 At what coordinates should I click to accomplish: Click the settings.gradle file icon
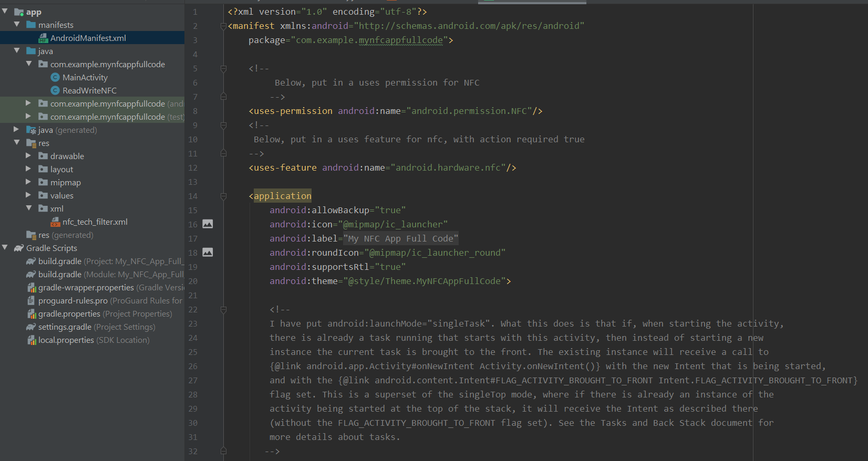click(x=31, y=327)
